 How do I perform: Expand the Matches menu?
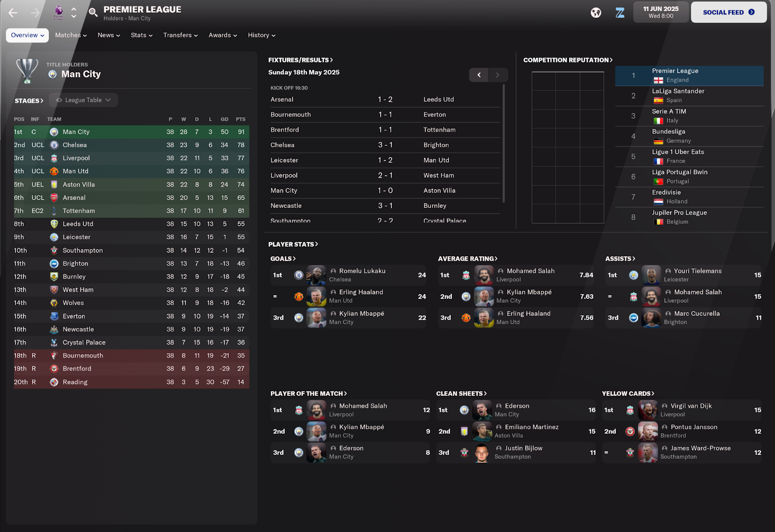pos(71,35)
